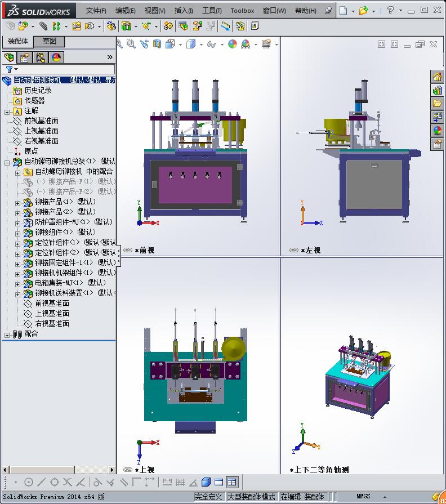
Task: Click the AssemblyXpert warning icon
Action: click(240, 26)
